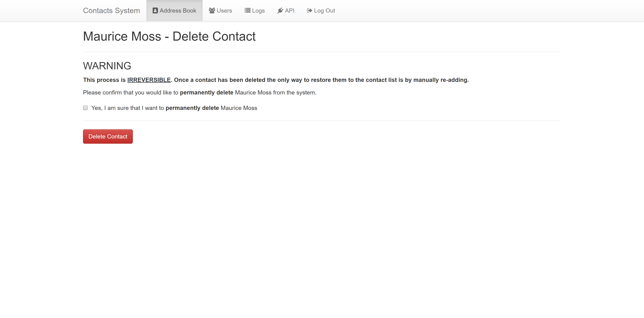Click the red Delete Contact button

coord(108,136)
